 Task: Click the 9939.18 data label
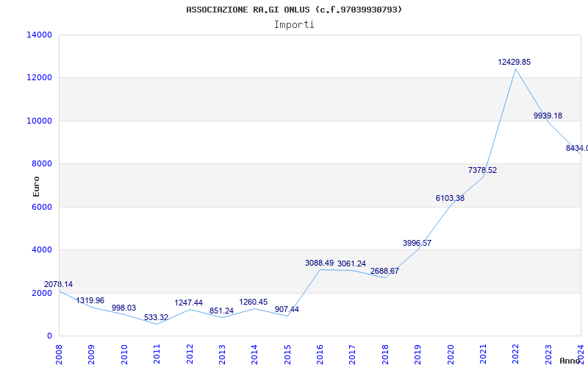tap(548, 116)
